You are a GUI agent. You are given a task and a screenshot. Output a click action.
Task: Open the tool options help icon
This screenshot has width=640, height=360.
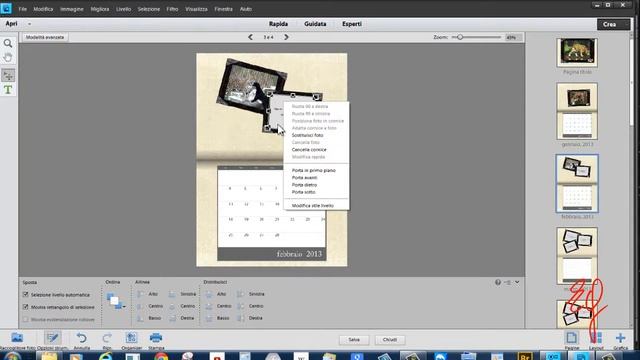[498, 282]
